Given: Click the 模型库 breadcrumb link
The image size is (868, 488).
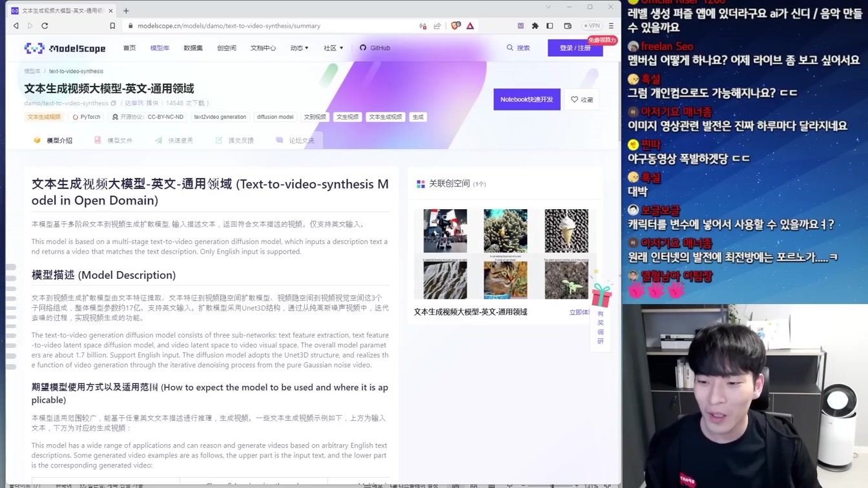Looking at the screenshot, I should 32,71.
